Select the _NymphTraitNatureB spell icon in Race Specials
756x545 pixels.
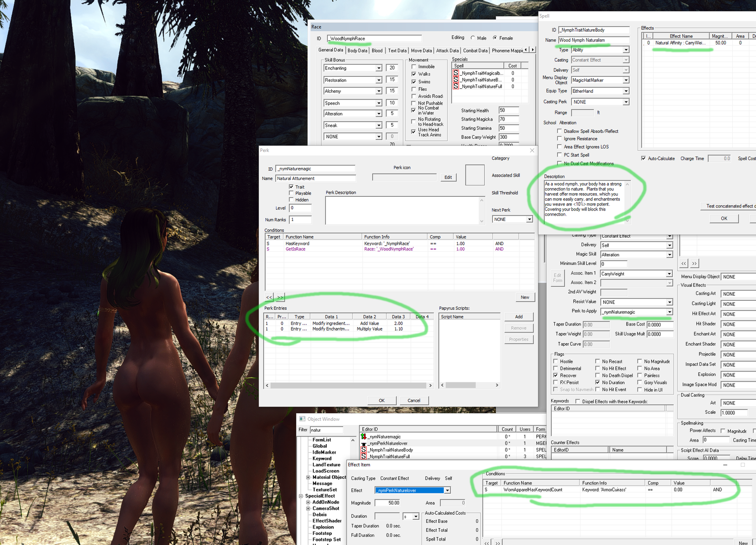[x=456, y=80]
